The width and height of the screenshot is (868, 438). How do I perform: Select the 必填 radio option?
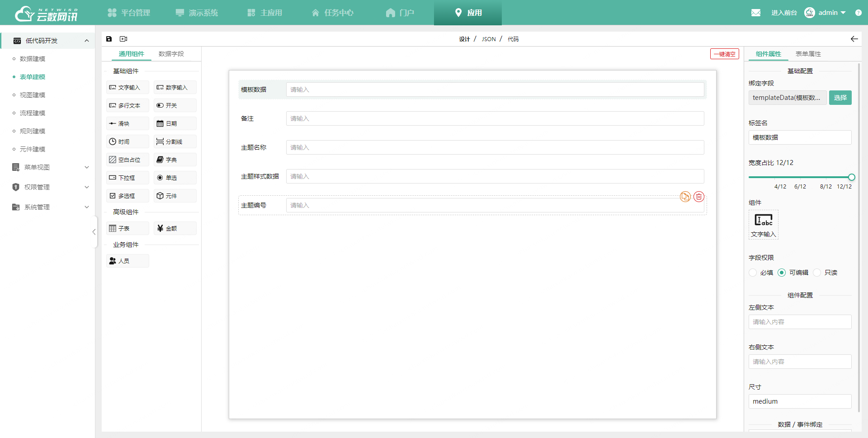[x=753, y=273]
